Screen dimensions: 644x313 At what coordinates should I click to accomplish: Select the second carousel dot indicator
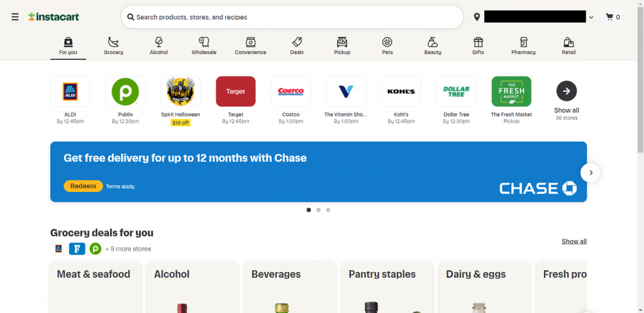[318, 210]
